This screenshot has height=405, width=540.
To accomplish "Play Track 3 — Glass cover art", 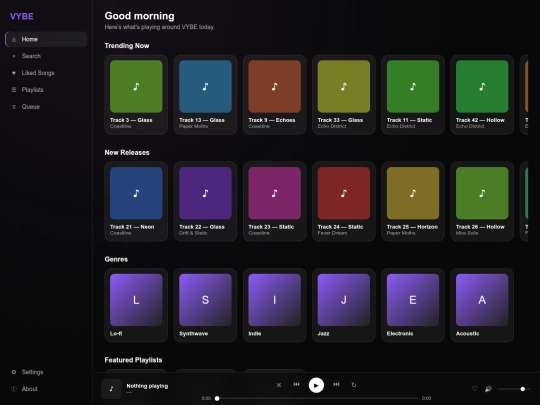I will coord(136,86).
